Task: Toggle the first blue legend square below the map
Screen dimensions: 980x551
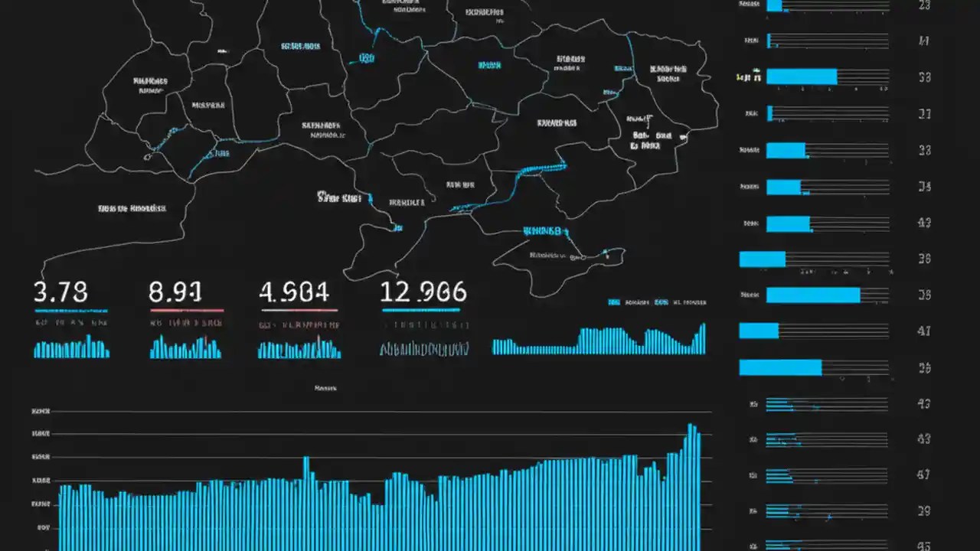Action: tap(614, 302)
